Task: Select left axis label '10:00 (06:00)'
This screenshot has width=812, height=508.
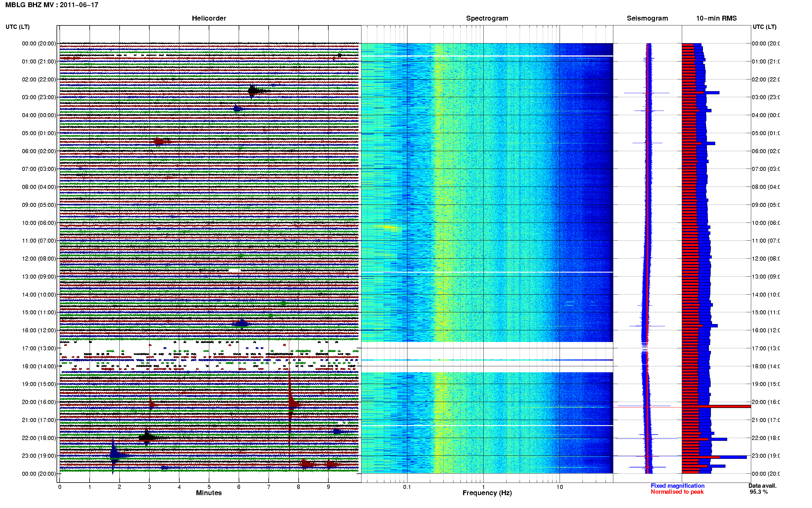Action: pos(39,223)
